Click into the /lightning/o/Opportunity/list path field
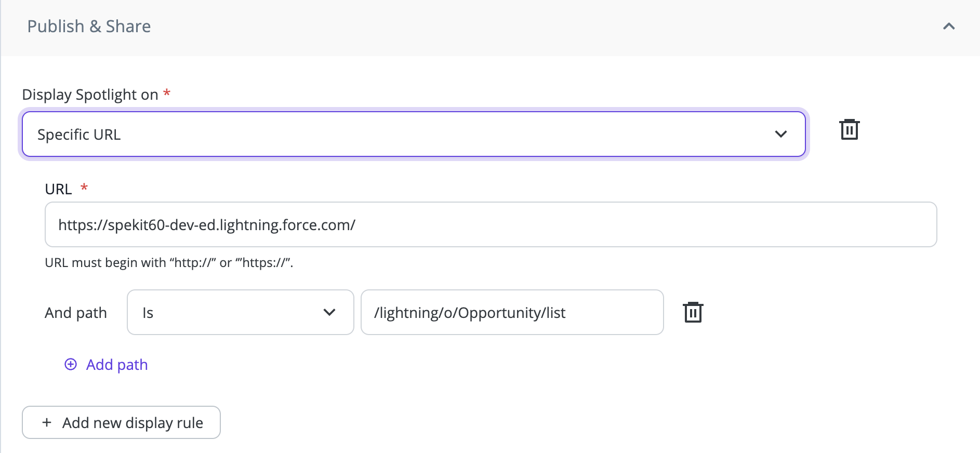980x453 pixels. (x=512, y=312)
